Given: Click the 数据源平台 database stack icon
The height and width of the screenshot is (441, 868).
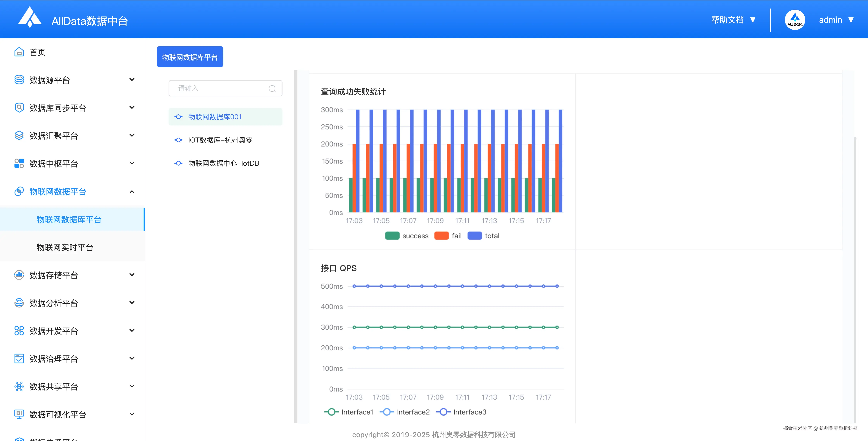Looking at the screenshot, I should pyautogui.click(x=19, y=80).
